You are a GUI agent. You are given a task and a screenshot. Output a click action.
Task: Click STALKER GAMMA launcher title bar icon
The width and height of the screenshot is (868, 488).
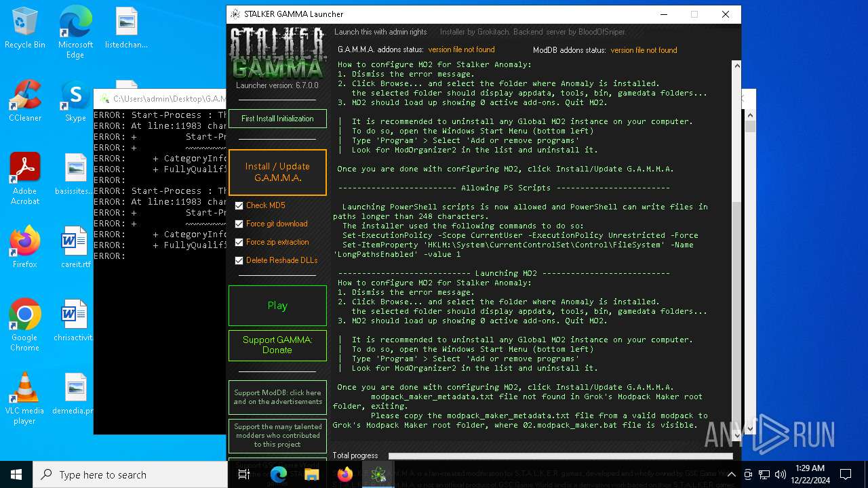[x=235, y=14]
